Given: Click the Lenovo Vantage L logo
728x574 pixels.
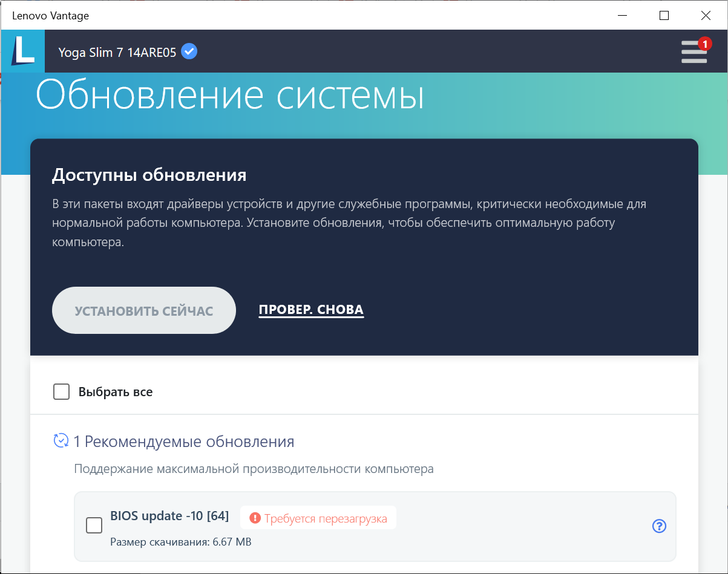Looking at the screenshot, I should pos(23,51).
